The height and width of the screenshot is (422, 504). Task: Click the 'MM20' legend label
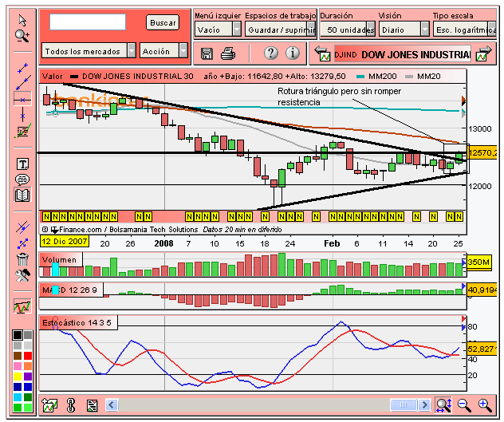428,77
